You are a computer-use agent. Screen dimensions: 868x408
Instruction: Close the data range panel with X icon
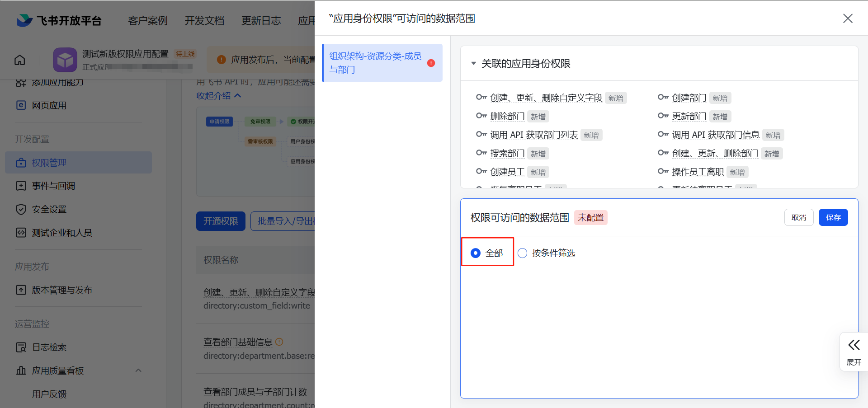(848, 19)
